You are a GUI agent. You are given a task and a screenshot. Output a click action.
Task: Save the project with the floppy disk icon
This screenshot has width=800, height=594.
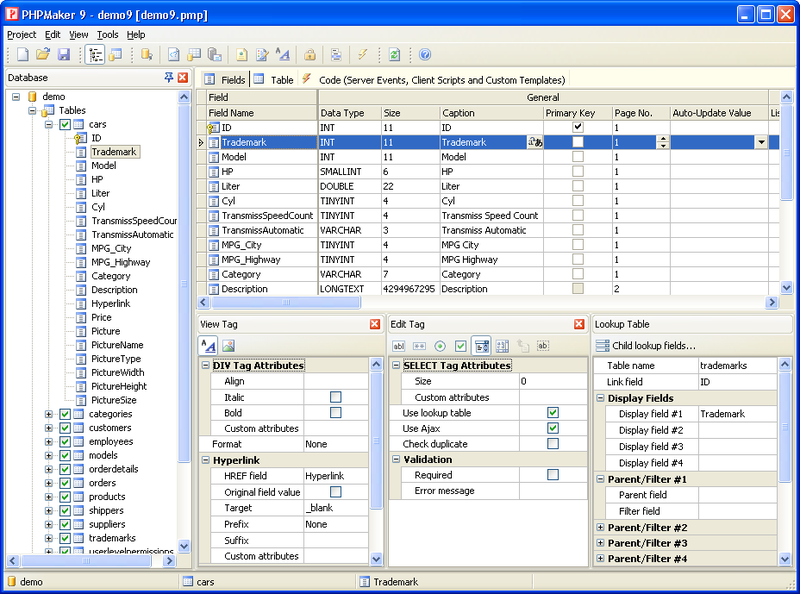click(64, 54)
